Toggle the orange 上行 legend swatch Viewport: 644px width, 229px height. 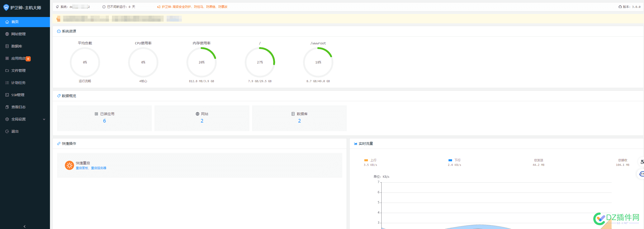(366, 160)
